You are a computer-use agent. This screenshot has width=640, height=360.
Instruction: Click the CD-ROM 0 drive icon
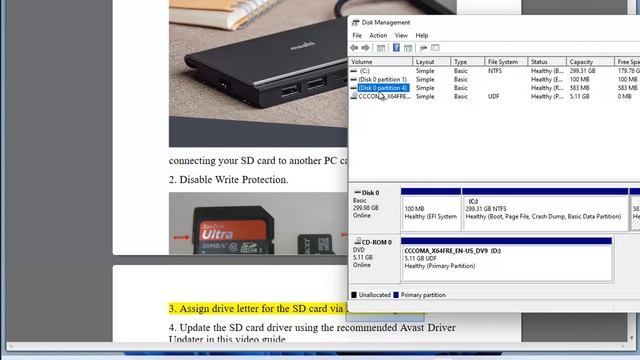(x=358, y=242)
